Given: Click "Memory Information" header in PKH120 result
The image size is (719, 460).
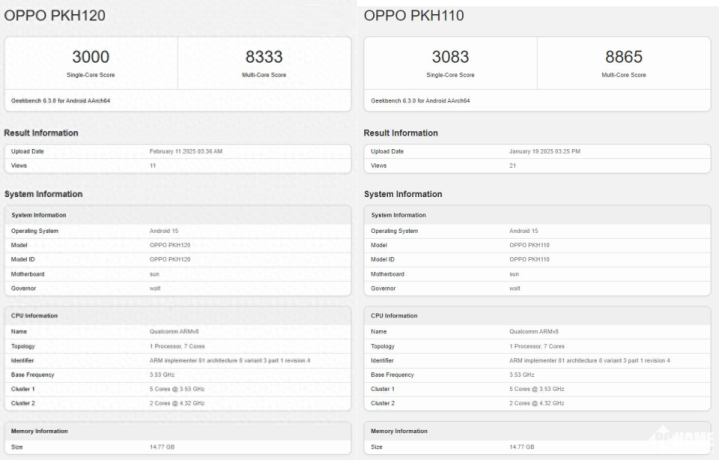Looking at the screenshot, I should point(39,431).
